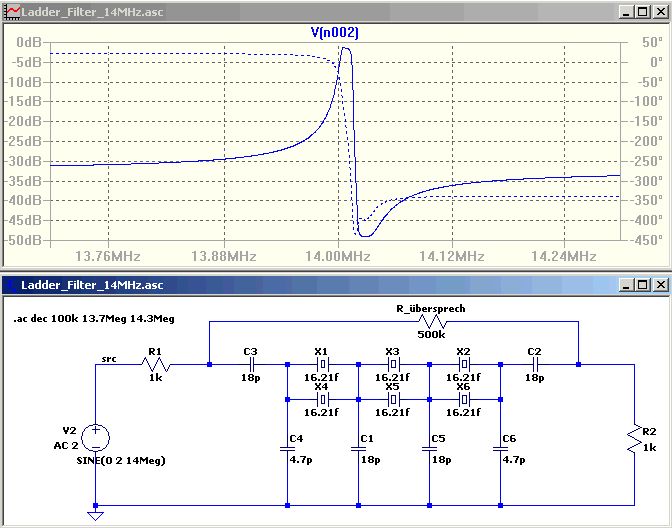Click the V(n002) trace label

[335, 33]
